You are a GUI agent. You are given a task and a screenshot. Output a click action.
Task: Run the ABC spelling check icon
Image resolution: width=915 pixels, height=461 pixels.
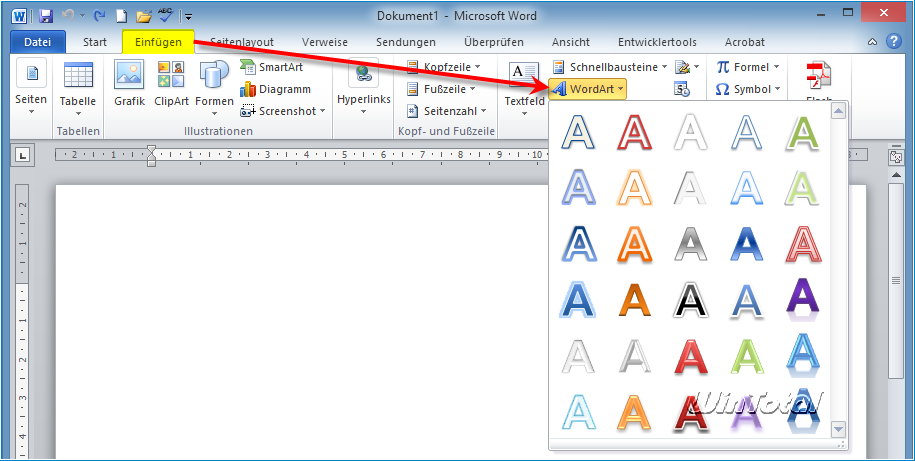click(x=166, y=16)
